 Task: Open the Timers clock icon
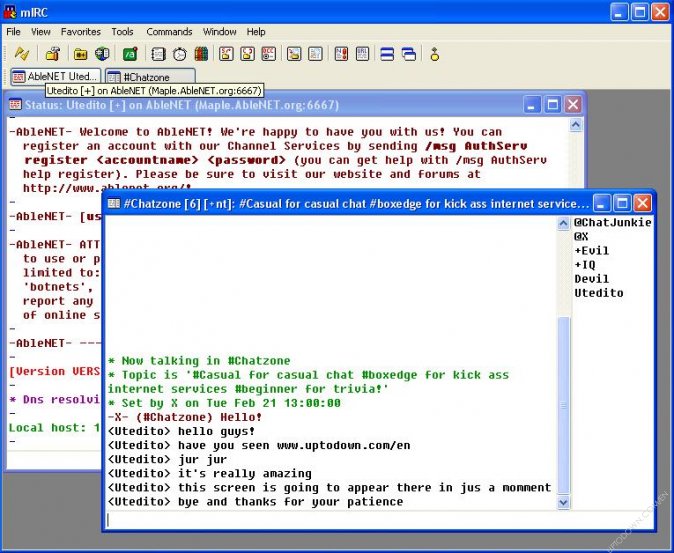(x=180, y=54)
